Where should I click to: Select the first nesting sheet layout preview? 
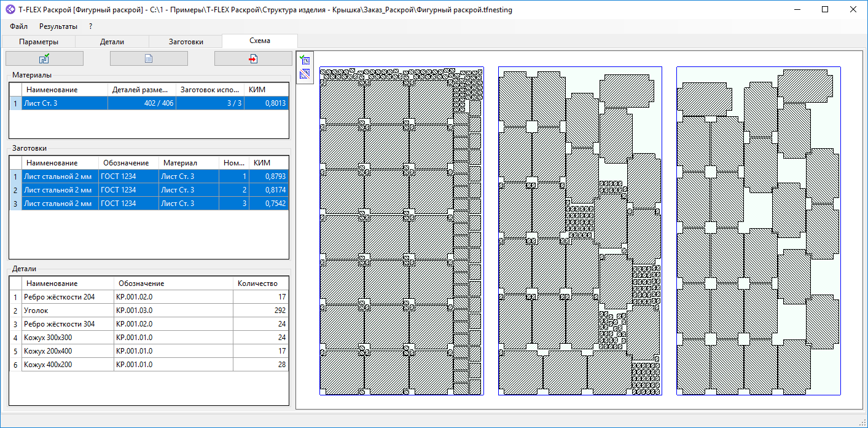401,231
